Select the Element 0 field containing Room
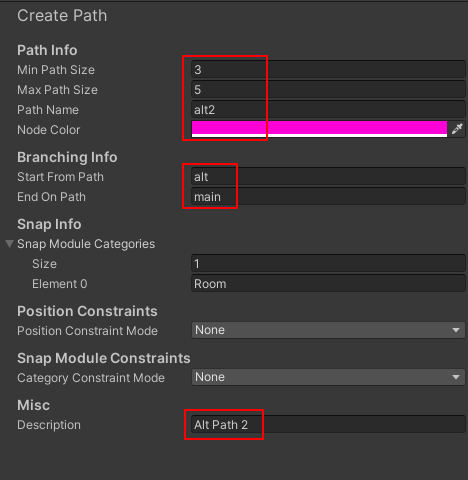Screen dimensions: 468x480 pyautogui.click(x=328, y=284)
